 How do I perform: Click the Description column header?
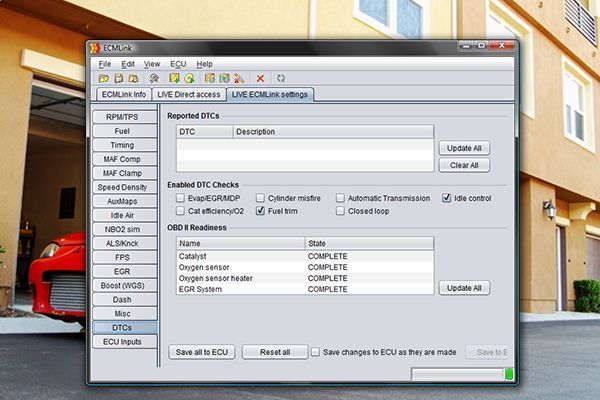[x=333, y=132]
